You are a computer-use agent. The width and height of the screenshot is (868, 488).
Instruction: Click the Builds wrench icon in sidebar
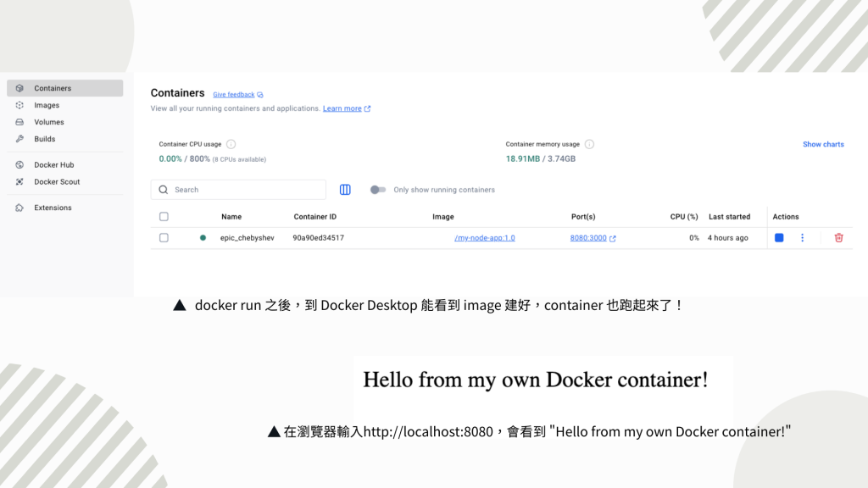tap(19, 139)
